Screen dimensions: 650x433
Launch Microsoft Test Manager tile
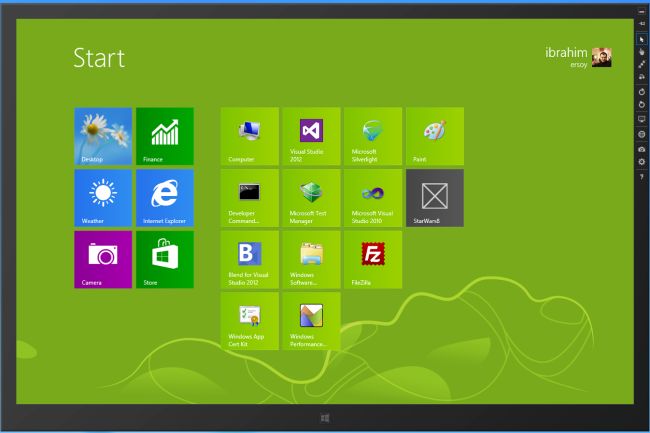tap(312, 198)
